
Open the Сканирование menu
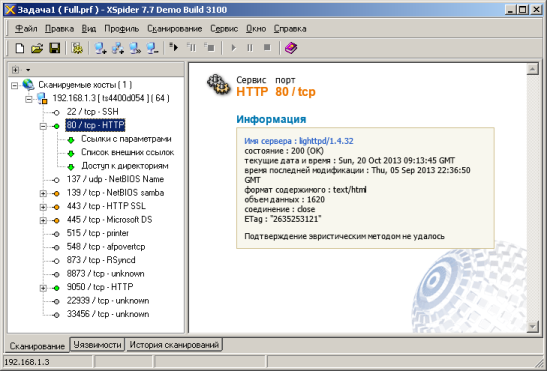(x=174, y=29)
